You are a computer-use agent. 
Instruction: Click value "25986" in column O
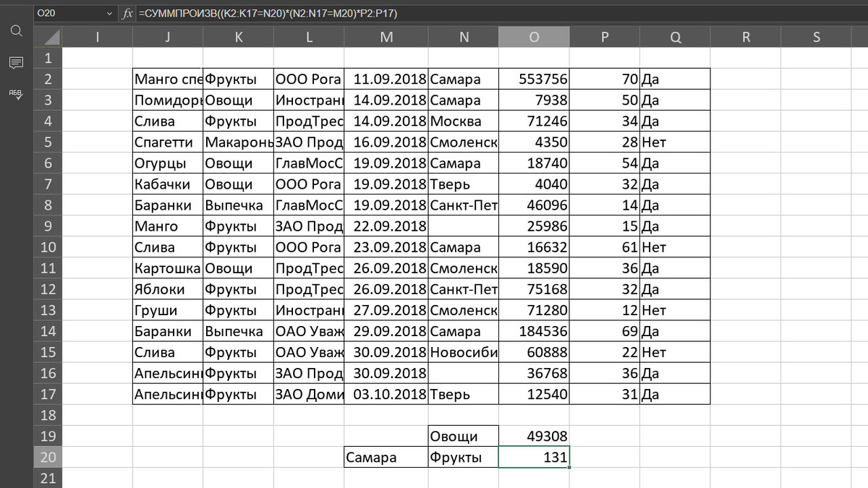tap(534, 226)
